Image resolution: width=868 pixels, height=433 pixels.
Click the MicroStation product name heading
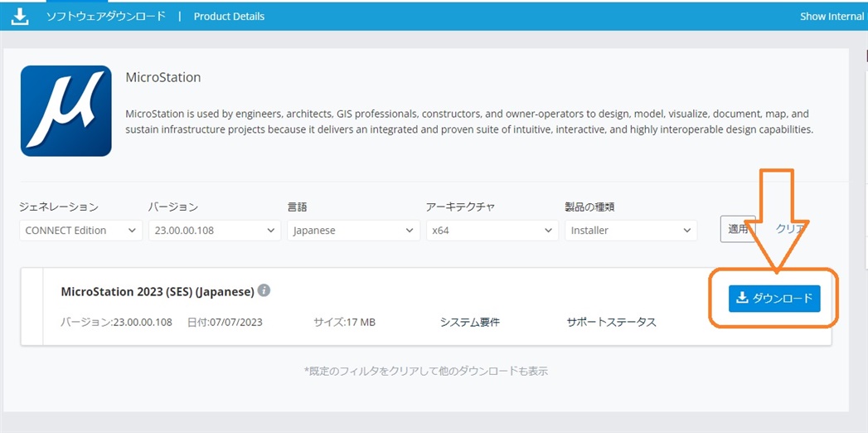pos(163,77)
